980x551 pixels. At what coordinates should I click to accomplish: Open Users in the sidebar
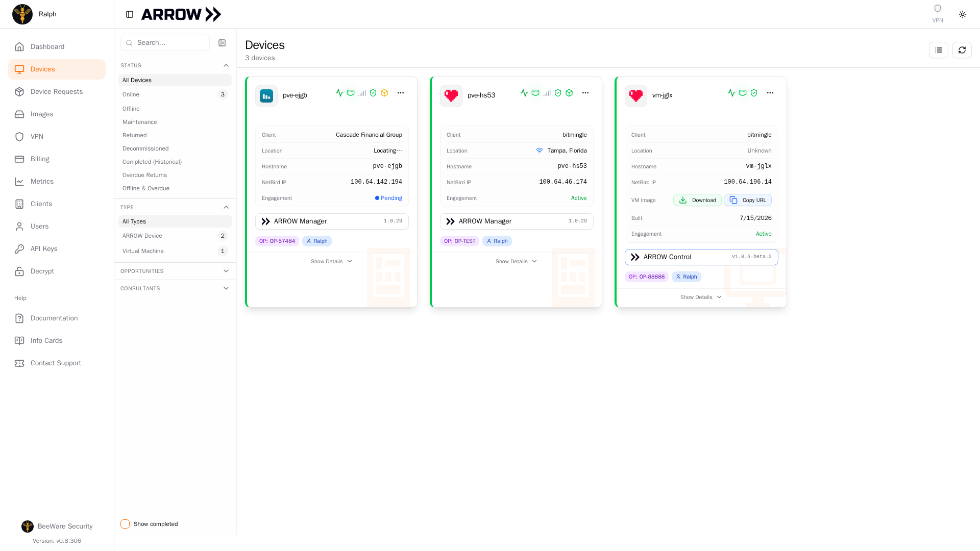57,227
